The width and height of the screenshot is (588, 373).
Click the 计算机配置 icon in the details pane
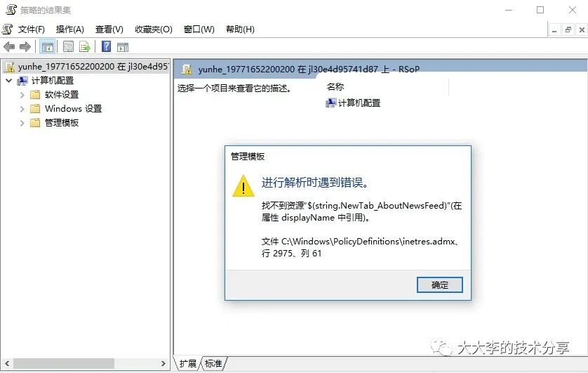(x=330, y=103)
